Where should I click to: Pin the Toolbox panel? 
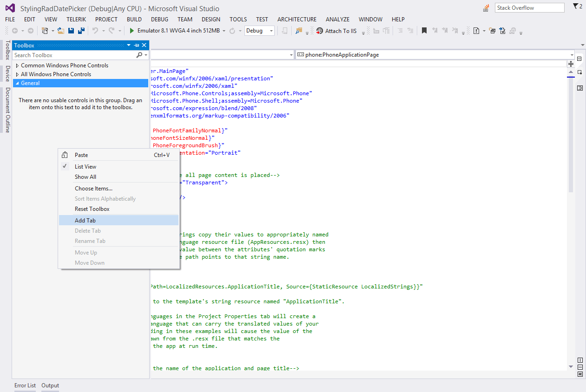[137, 45]
